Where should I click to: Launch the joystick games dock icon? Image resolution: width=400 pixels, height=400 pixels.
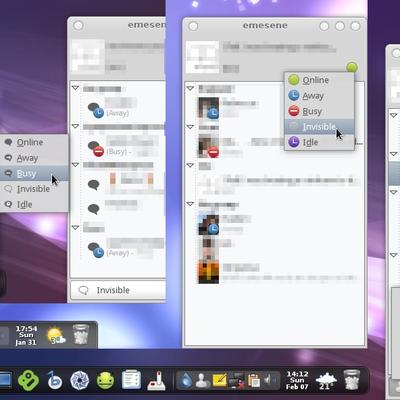pyautogui.click(x=157, y=381)
